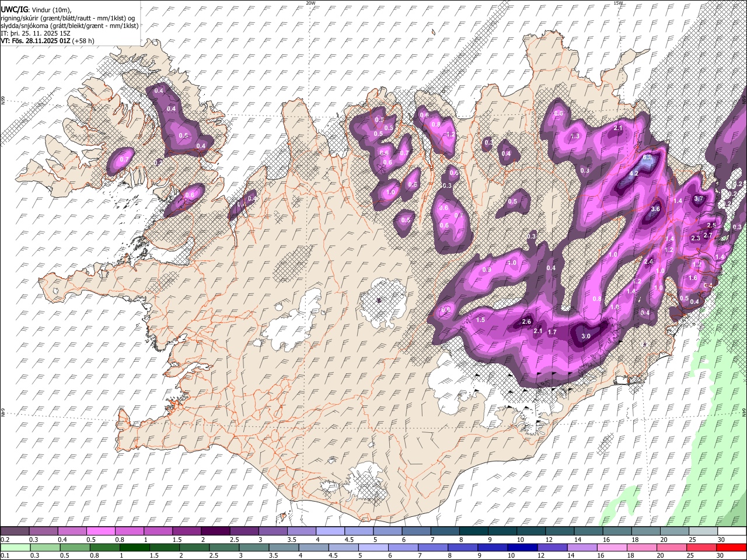Pick the light grey 25 mm snow swatch
This screenshot has width=747, height=560.
pyautogui.click(x=703, y=531)
